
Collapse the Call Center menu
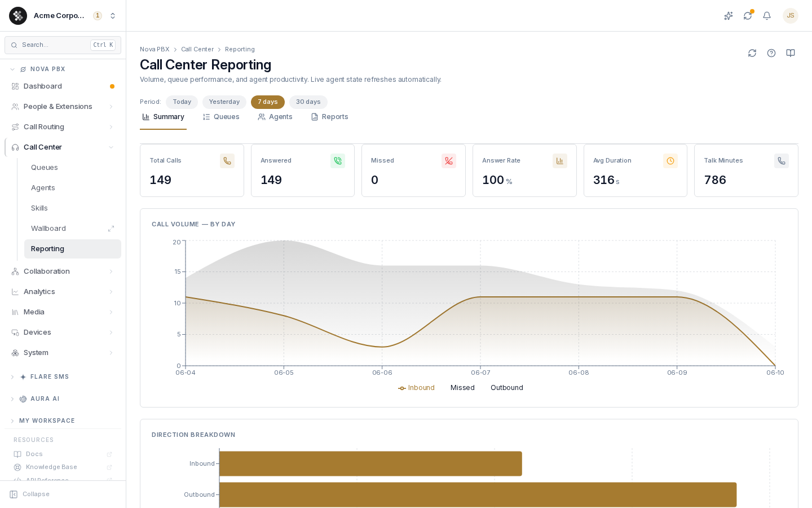click(x=63, y=147)
